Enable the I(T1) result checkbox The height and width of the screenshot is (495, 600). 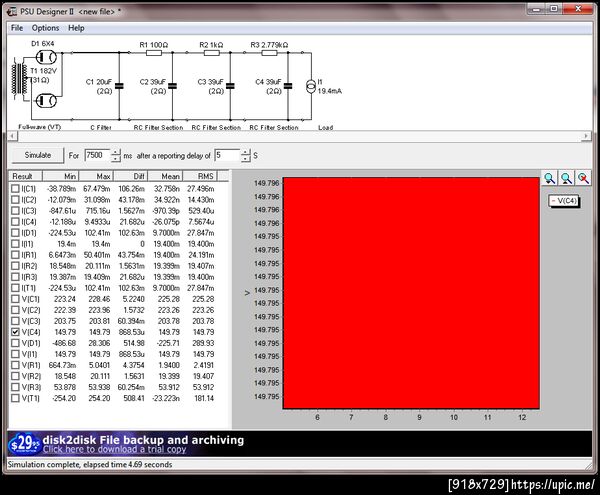pos(15,288)
